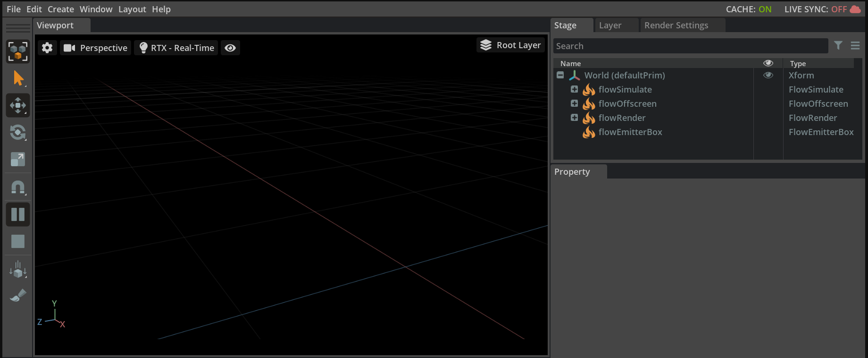Image resolution: width=868 pixels, height=358 pixels.
Task: Open the Help menu
Action: click(x=161, y=9)
